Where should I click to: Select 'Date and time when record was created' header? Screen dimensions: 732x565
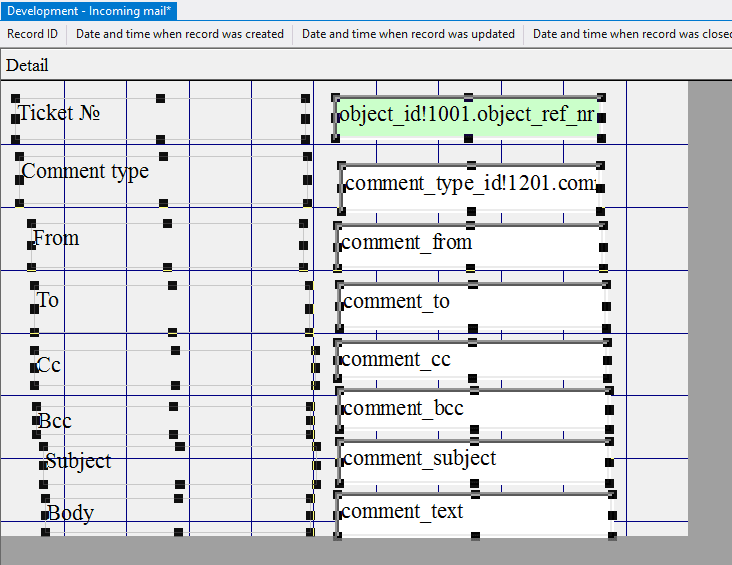point(180,34)
